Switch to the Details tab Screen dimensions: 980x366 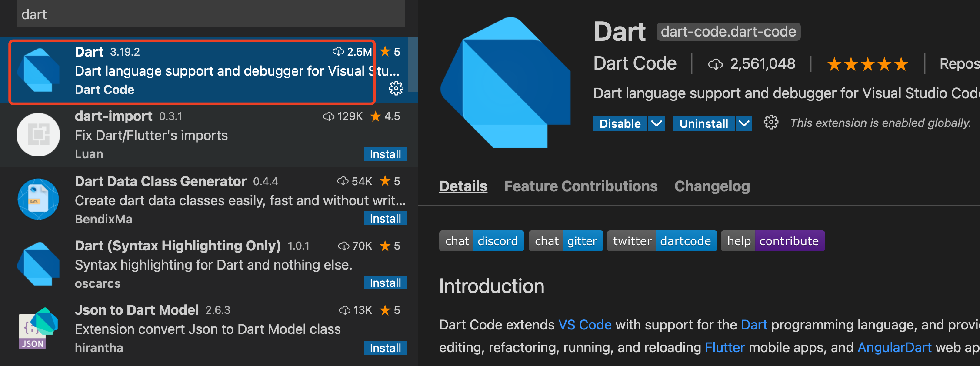point(463,186)
